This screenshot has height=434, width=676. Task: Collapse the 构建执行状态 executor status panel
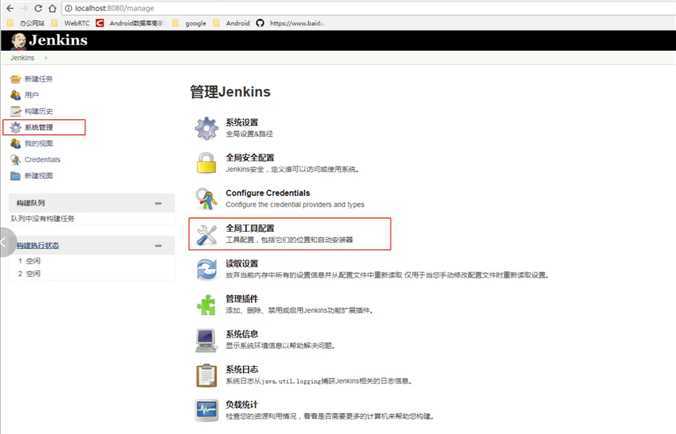click(x=158, y=246)
